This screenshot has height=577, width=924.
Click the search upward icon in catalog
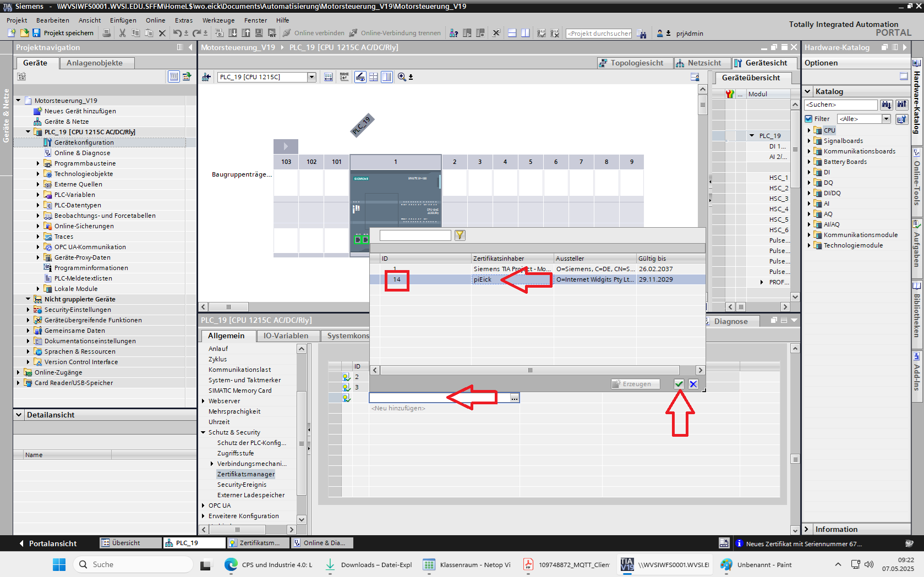click(902, 105)
